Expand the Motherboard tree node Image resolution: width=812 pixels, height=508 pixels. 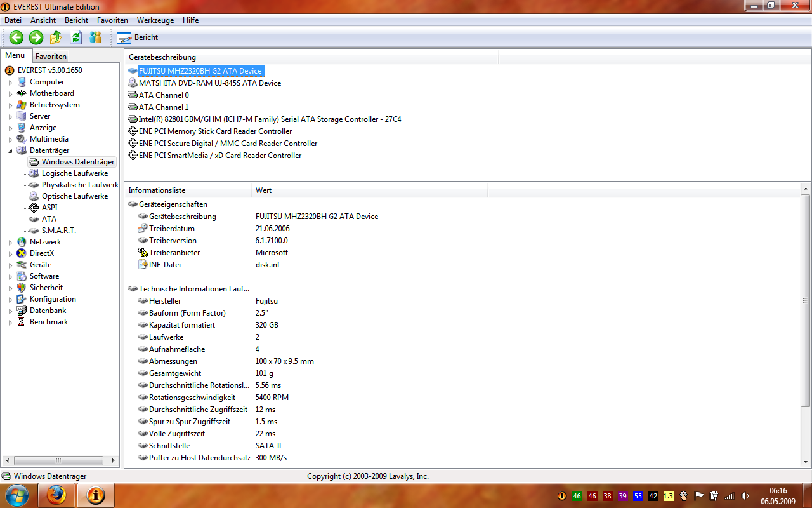click(10, 93)
